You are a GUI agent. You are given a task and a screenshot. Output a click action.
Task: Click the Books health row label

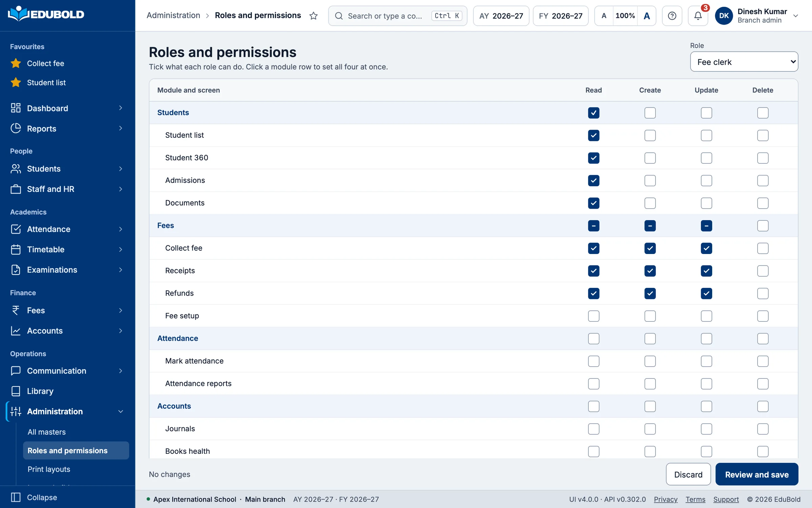(x=187, y=451)
